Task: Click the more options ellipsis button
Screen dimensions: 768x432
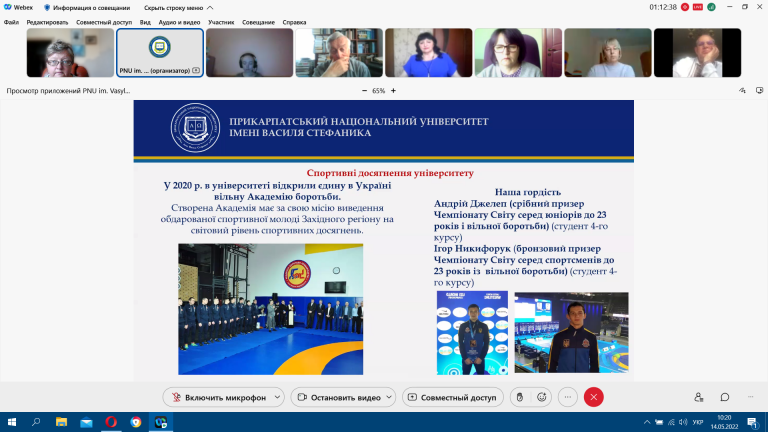Action: point(568,397)
